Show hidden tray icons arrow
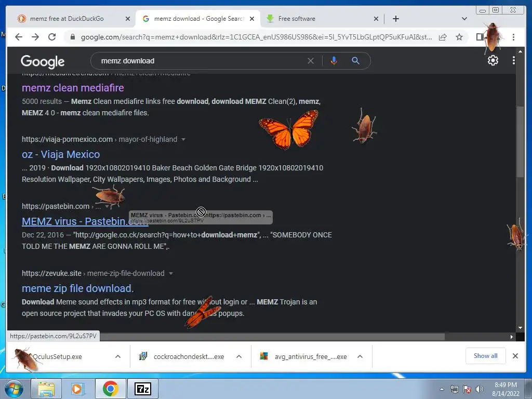 442,390
